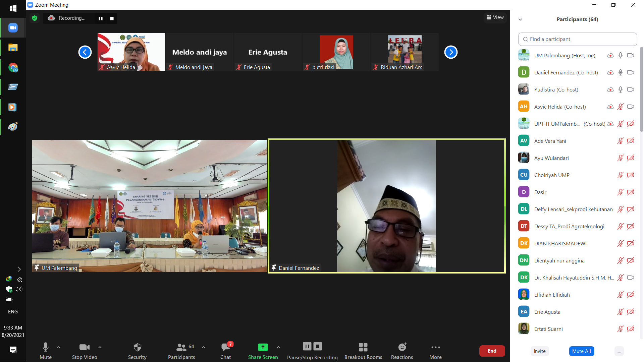
Task: Click the green encryption shield icon
Action: [35, 18]
